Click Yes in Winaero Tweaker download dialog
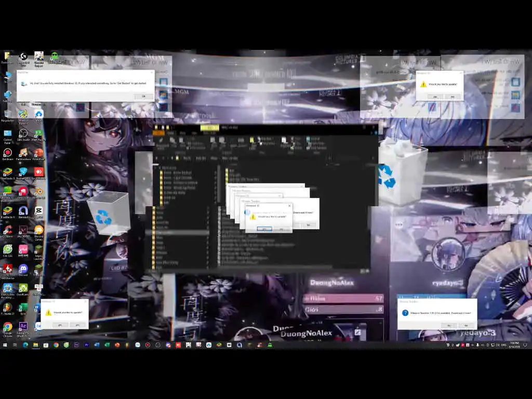The height and width of the screenshot is (399, 532). click(x=449, y=325)
